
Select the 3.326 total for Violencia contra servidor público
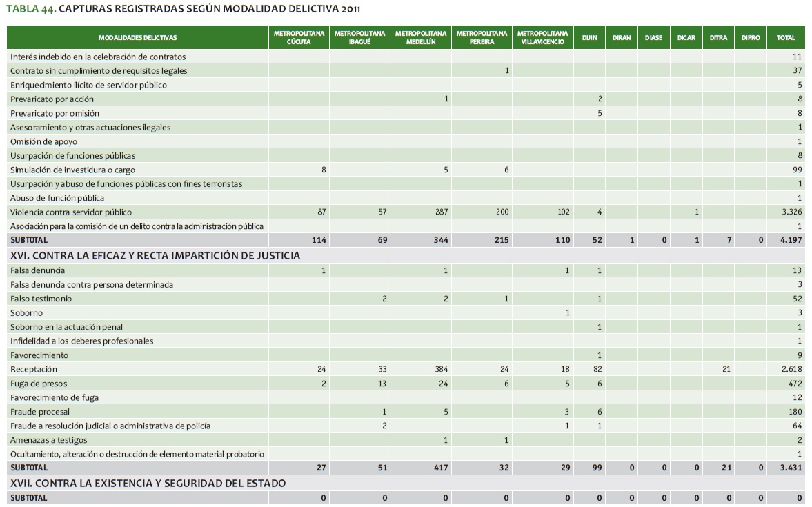click(x=791, y=212)
